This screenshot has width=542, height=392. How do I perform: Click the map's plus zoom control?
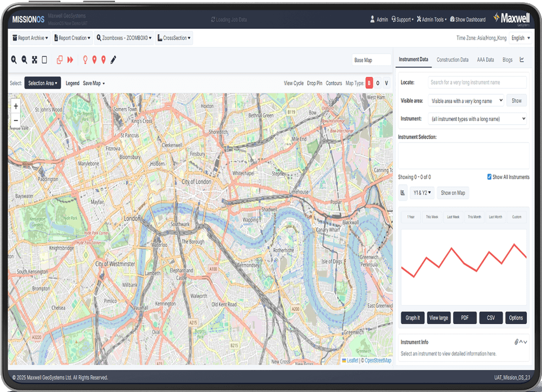click(x=16, y=106)
